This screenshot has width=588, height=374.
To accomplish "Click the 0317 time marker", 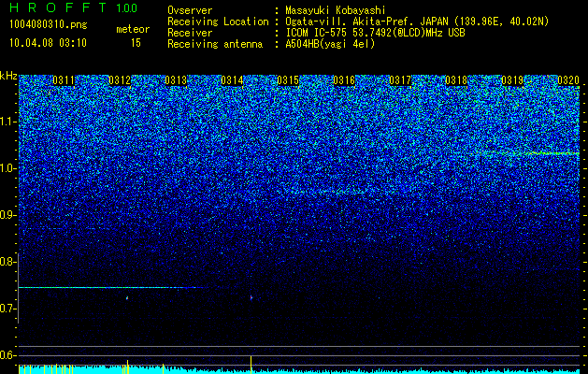I will point(400,80).
